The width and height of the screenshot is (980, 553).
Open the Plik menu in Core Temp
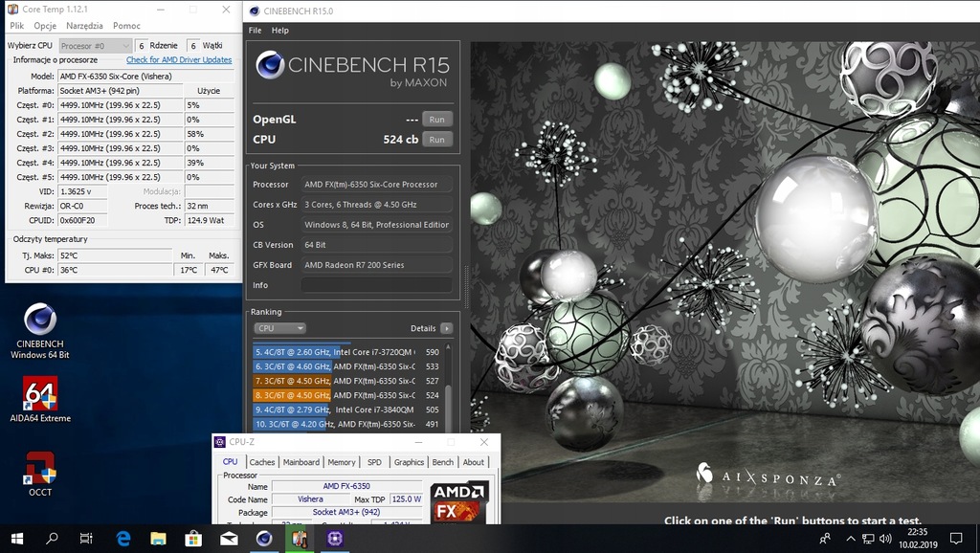(x=17, y=26)
